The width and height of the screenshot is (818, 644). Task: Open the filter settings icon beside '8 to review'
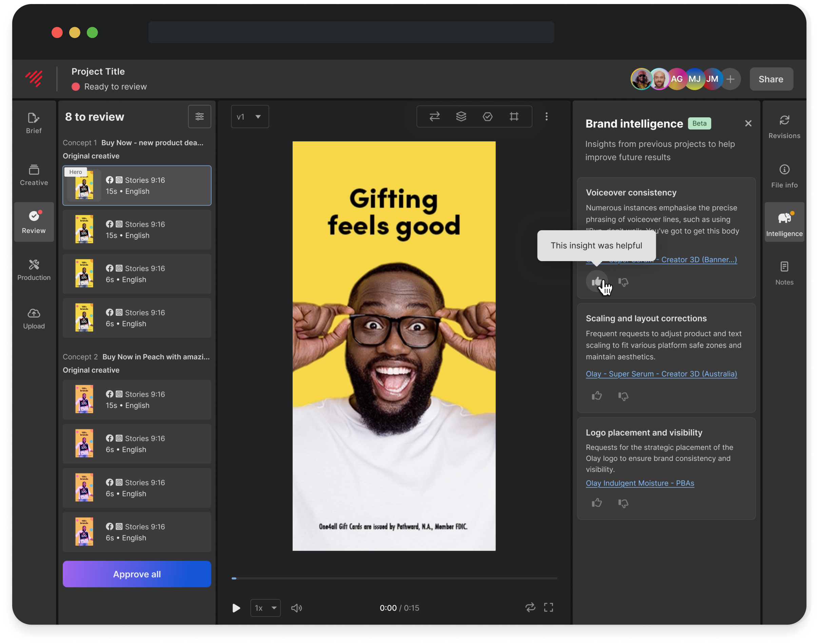pyautogui.click(x=199, y=117)
